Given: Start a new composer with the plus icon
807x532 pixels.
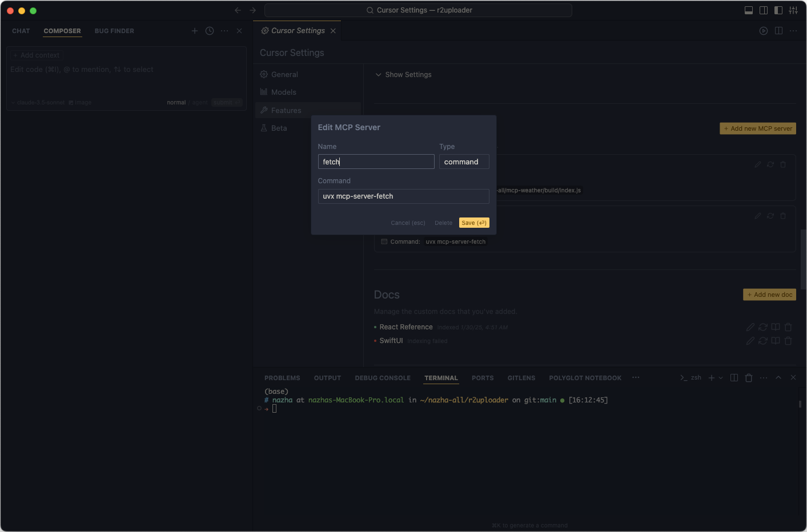Looking at the screenshot, I should tap(195, 31).
